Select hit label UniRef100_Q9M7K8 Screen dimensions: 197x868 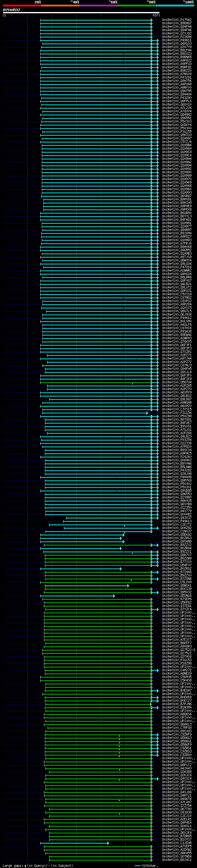[176, 480]
